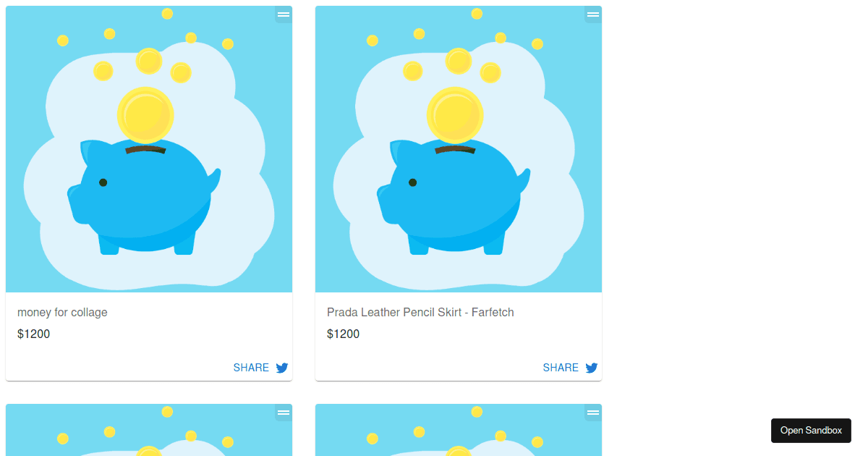Click the $1200 price under Prada Leather Pencil Skirt
Screen dimensions: 868x456
pyautogui.click(x=343, y=334)
